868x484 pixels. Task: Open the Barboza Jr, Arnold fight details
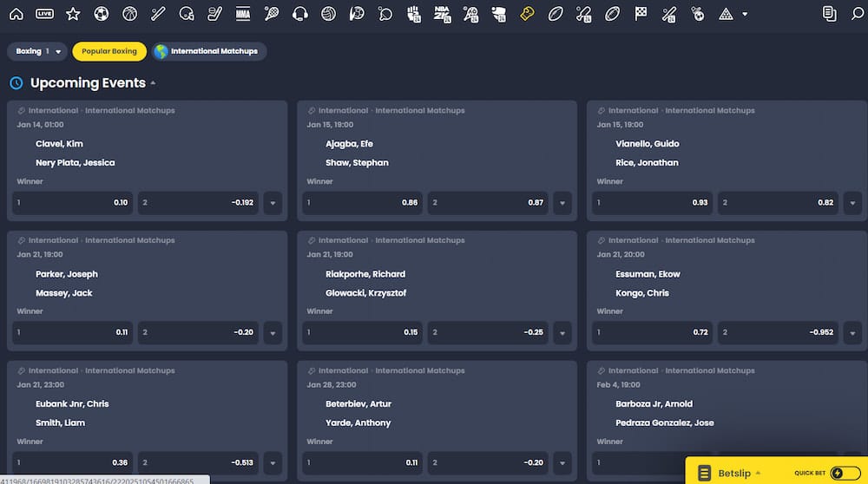point(654,404)
